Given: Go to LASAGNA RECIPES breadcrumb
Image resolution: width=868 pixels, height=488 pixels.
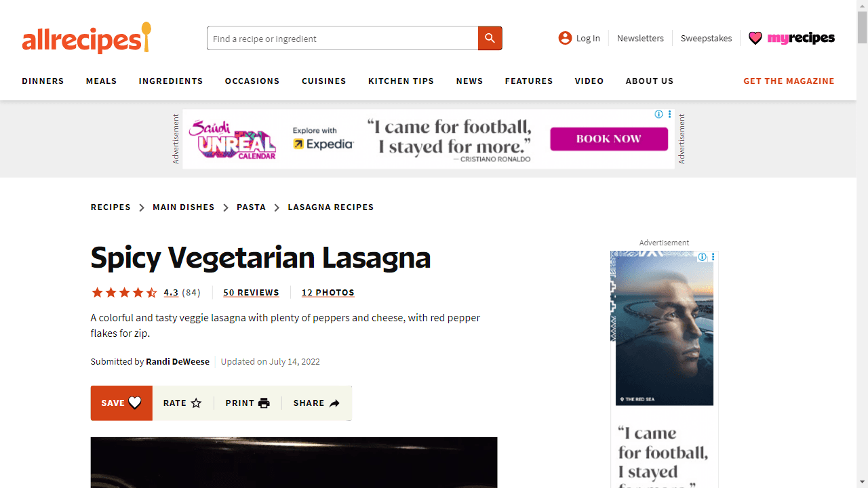Looking at the screenshot, I should (331, 207).
